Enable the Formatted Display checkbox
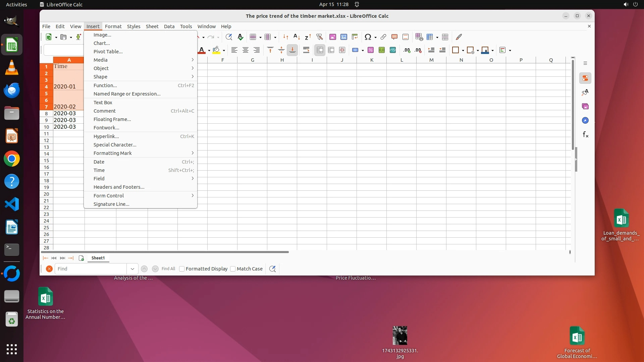Screen dimensions: 644x362 (182, 269)
